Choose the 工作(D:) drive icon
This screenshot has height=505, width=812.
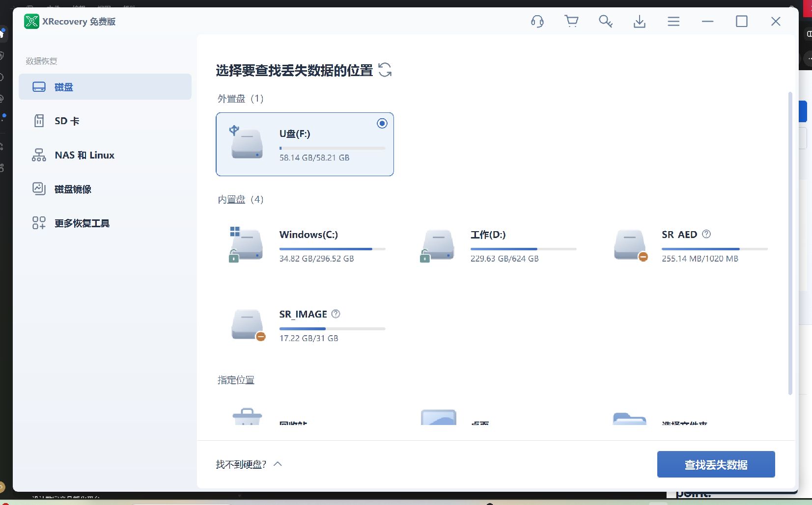[x=437, y=245]
